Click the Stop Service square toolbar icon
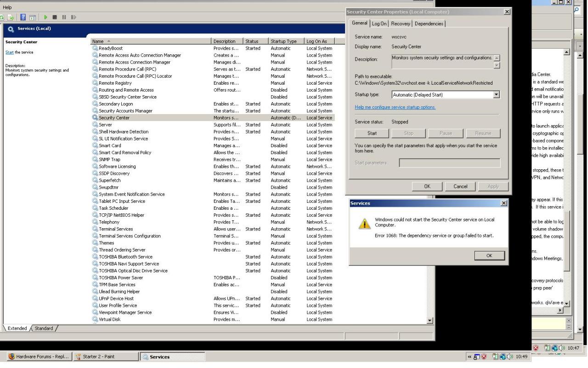Viewport: 588px width, 368px height. click(55, 17)
